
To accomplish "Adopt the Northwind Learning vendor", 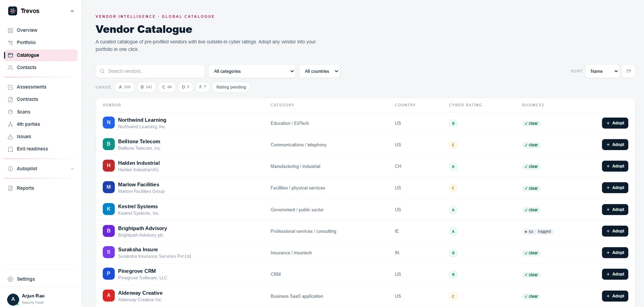I will [615, 123].
